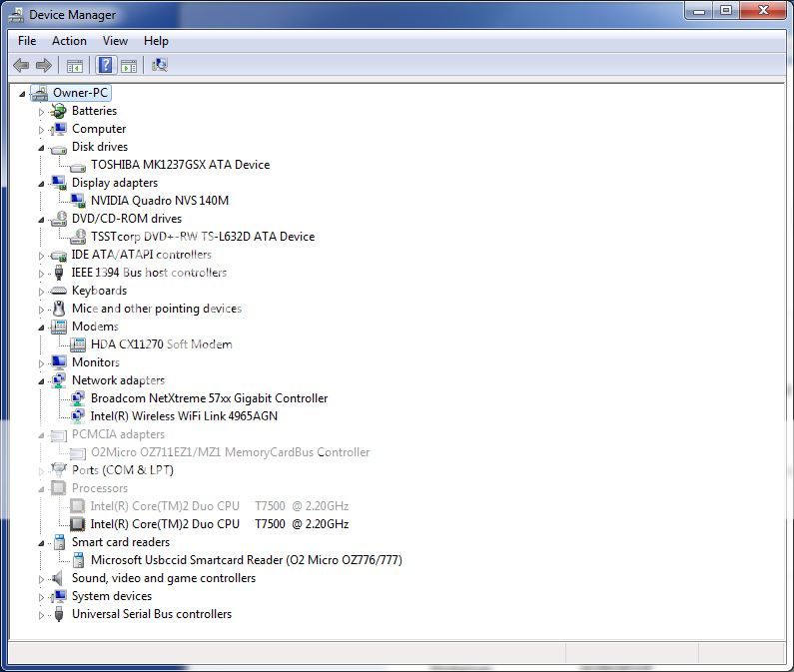Viewport: 794px width, 672px height.
Task: Click the Broadcom NetXtreme adapter icon
Action: click(x=78, y=398)
